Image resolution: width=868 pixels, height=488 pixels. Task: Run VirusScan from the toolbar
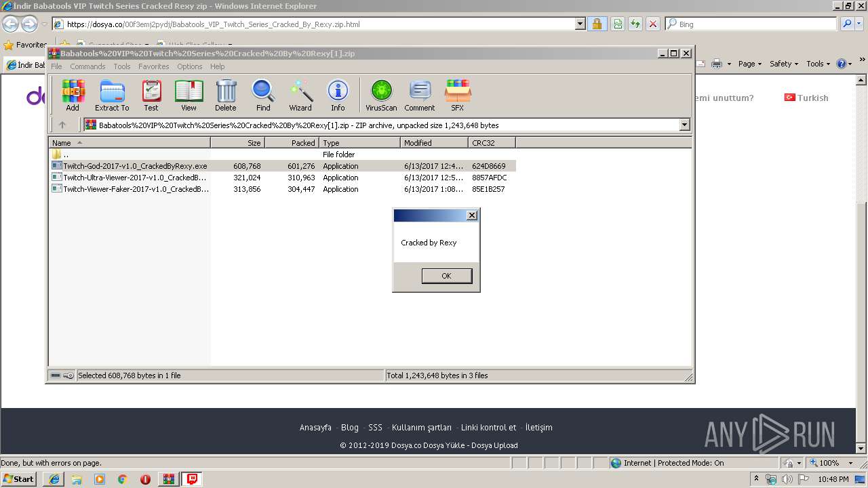381,95
